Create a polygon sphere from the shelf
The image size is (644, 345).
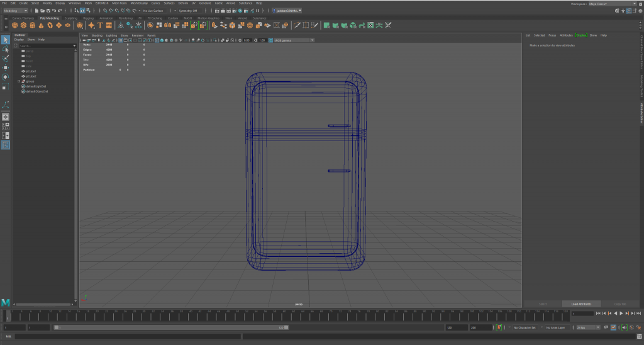click(x=15, y=26)
